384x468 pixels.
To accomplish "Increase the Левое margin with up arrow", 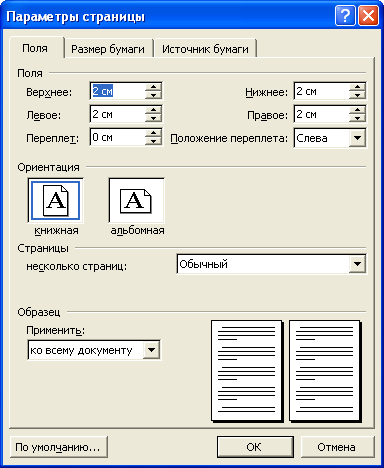I will coord(153,110).
